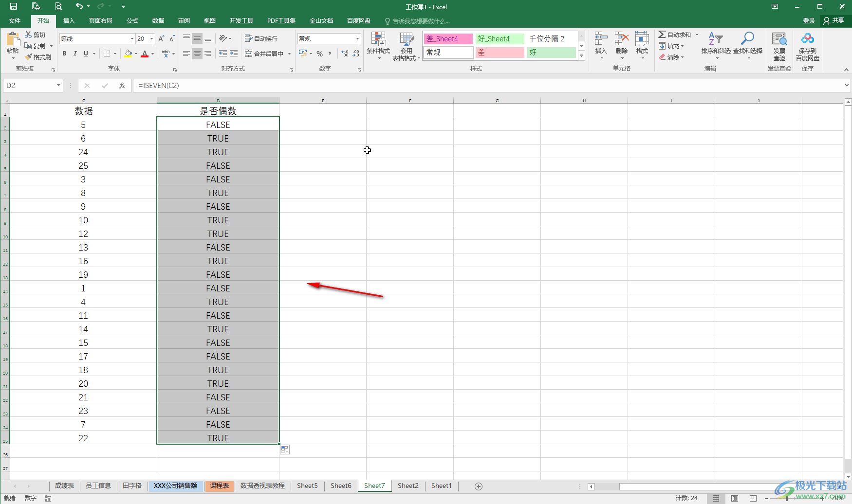Switch to the Formulas ribbon tab
The image size is (852, 504).
click(132, 21)
